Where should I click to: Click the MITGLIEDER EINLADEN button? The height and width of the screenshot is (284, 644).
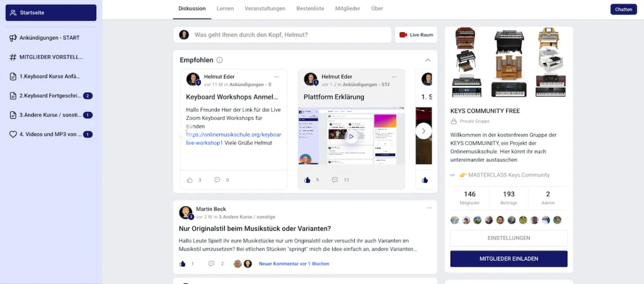pyautogui.click(x=509, y=259)
